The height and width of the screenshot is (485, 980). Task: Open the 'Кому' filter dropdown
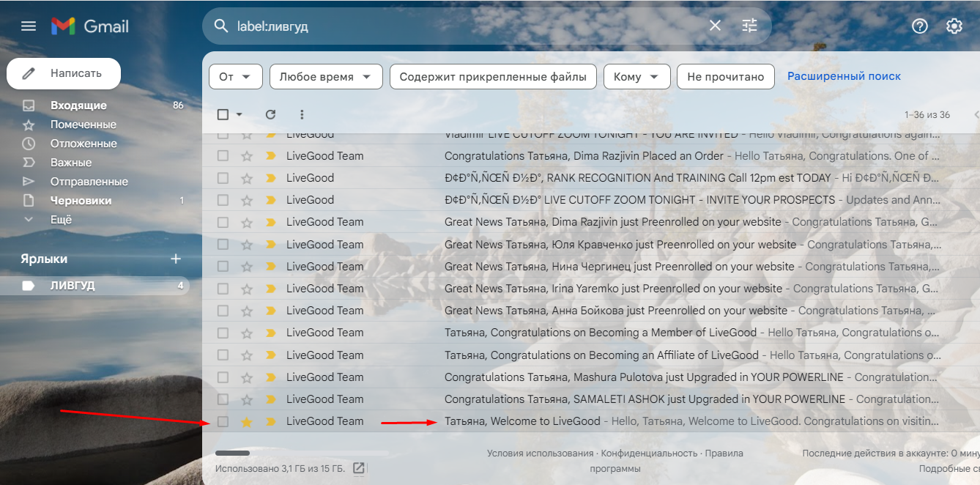pyautogui.click(x=636, y=77)
